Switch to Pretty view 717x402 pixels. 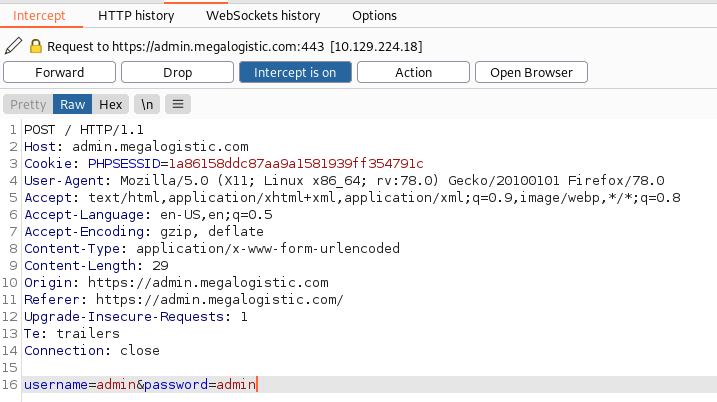point(28,104)
